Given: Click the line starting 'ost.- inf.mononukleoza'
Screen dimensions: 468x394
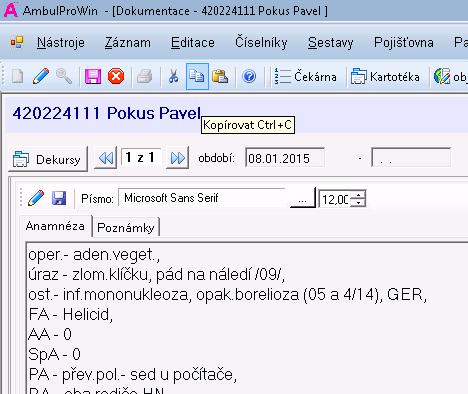Looking at the screenshot, I should pyautogui.click(x=227, y=295).
